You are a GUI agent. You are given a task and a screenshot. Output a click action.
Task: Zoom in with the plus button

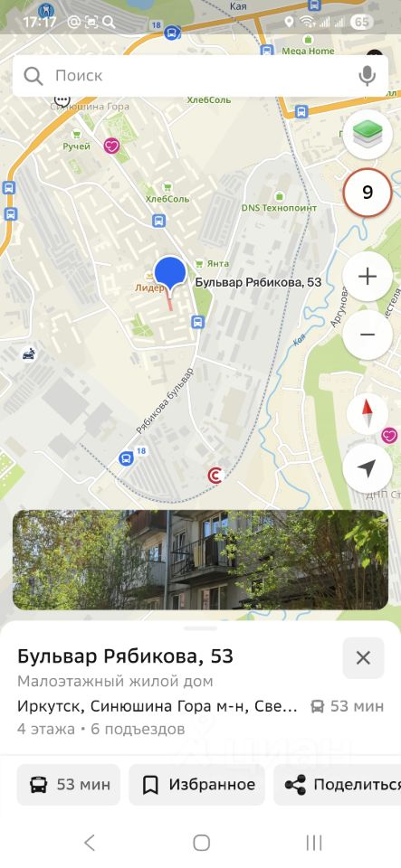point(368,277)
